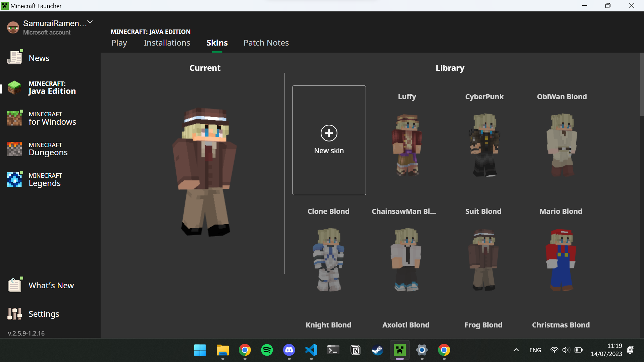Click the News sidebar label
This screenshot has height=362, width=644.
point(39,58)
